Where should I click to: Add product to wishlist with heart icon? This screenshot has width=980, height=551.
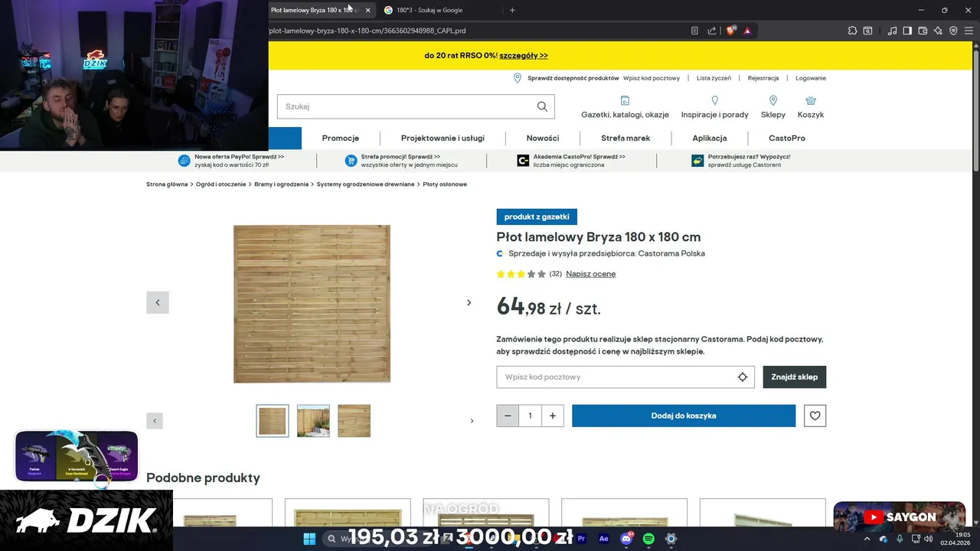tap(815, 416)
